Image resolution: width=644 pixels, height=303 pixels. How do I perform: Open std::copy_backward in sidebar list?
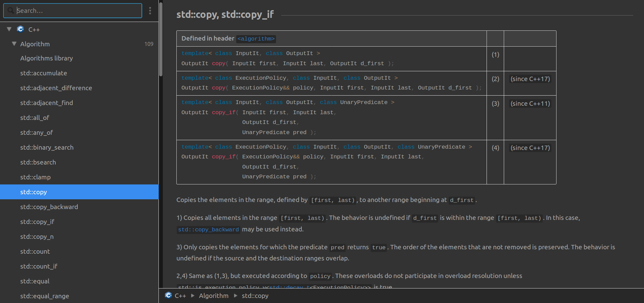coord(79,207)
